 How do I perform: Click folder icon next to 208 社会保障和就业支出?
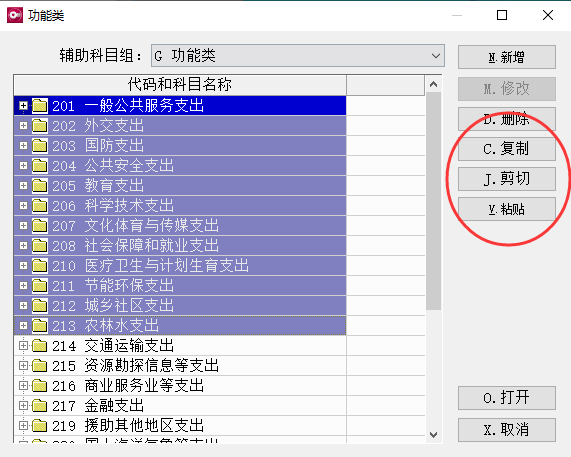(x=40, y=245)
